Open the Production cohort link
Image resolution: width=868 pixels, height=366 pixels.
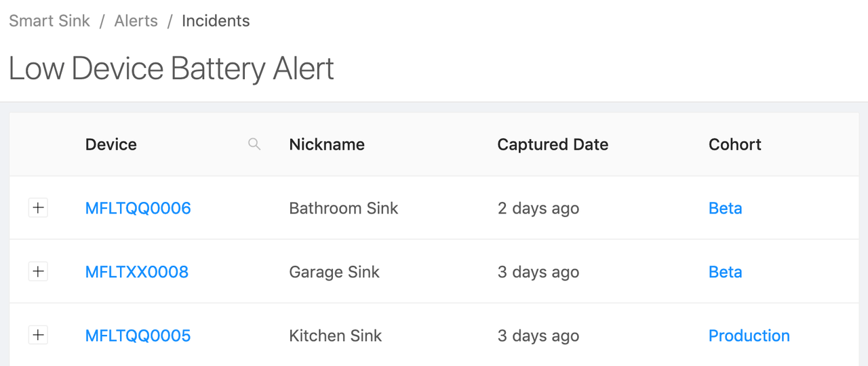point(749,335)
